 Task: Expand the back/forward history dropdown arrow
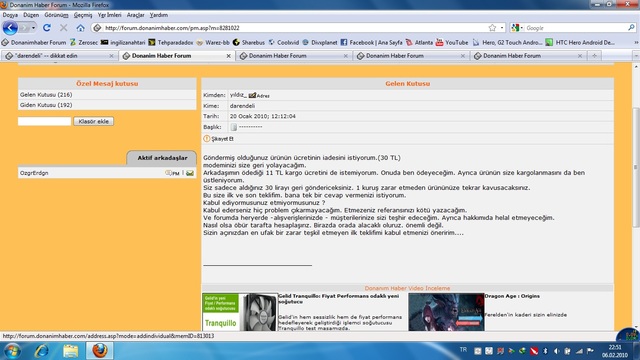[x=33, y=28]
